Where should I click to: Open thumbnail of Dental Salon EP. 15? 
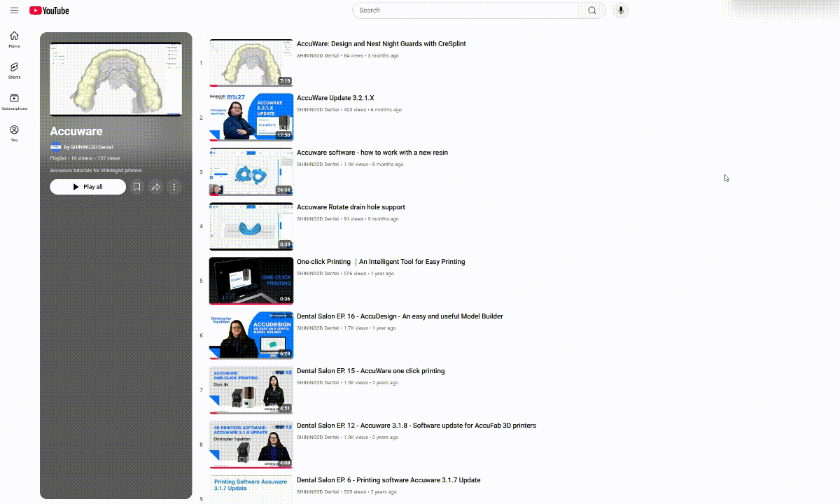[251, 391]
